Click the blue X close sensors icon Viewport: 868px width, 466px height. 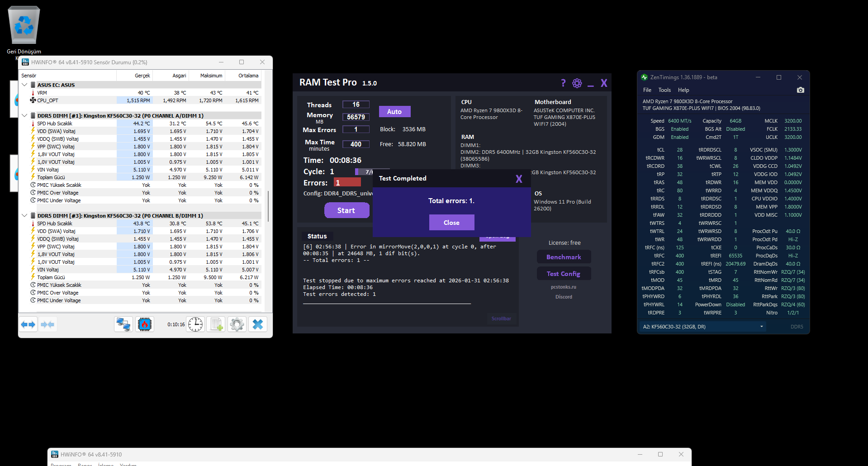258,324
